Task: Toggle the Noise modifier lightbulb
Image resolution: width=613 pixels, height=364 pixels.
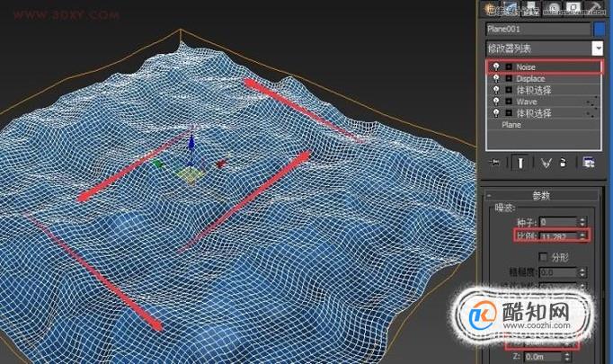Action: tap(496, 67)
